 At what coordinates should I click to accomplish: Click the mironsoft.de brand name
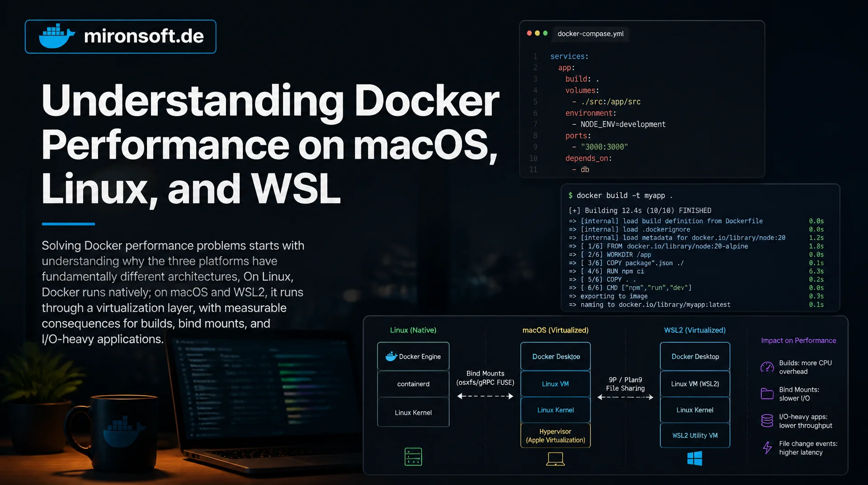click(144, 36)
